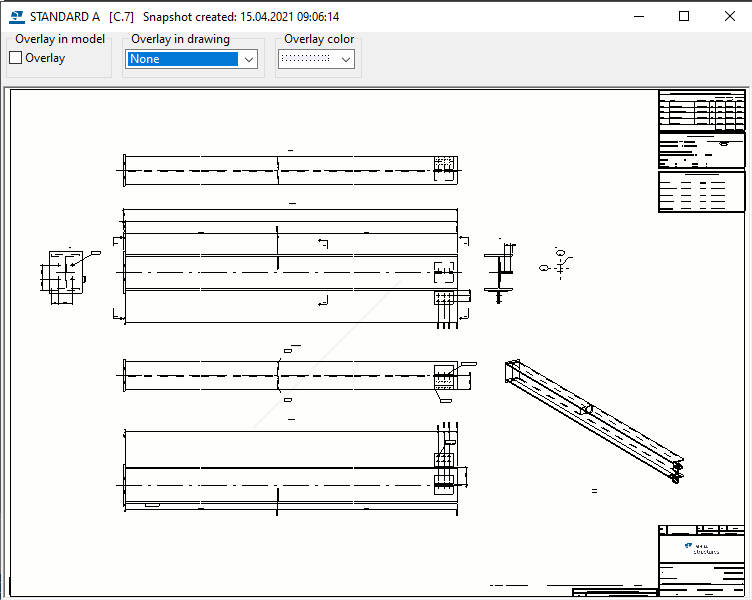Select the None value in overlay combo box

pyautogui.click(x=183, y=59)
